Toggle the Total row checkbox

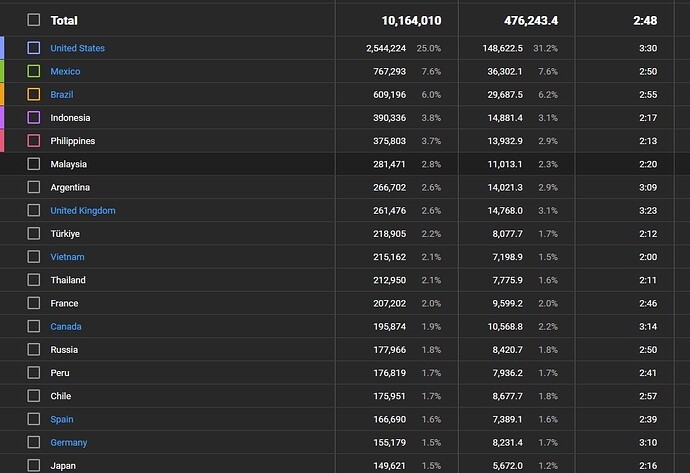pos(34,20)
